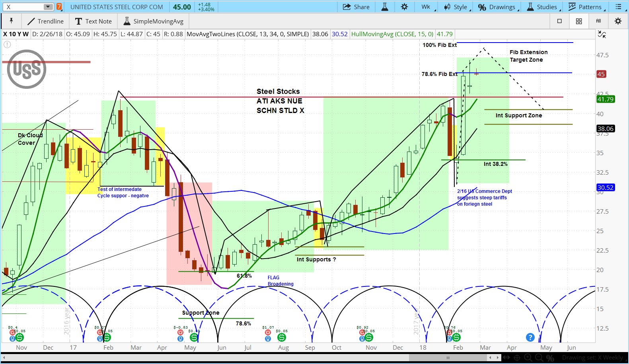Click the blue question mark help icon
This screenshot has width=629, height=364.
click(x=530, y=337)
